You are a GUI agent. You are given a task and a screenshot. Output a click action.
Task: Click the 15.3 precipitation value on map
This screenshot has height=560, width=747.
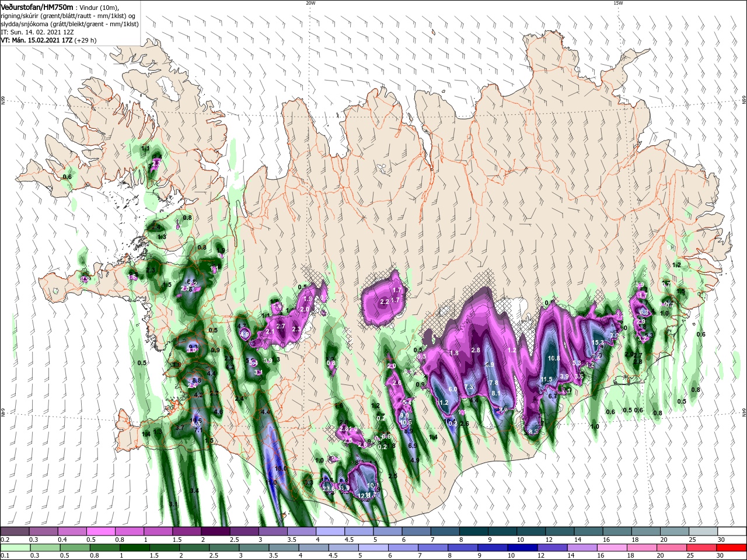click(598, 342)
